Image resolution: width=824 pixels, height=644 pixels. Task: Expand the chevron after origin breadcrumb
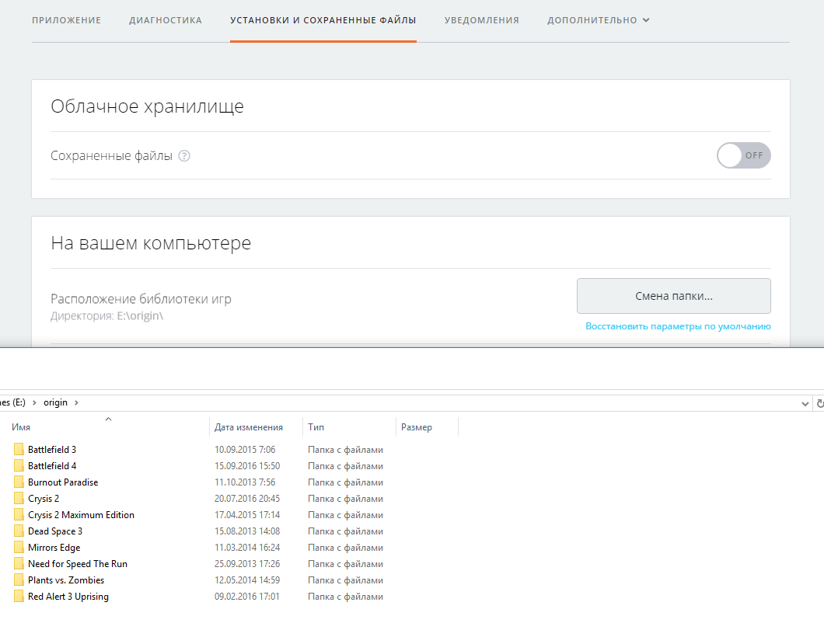76,403
